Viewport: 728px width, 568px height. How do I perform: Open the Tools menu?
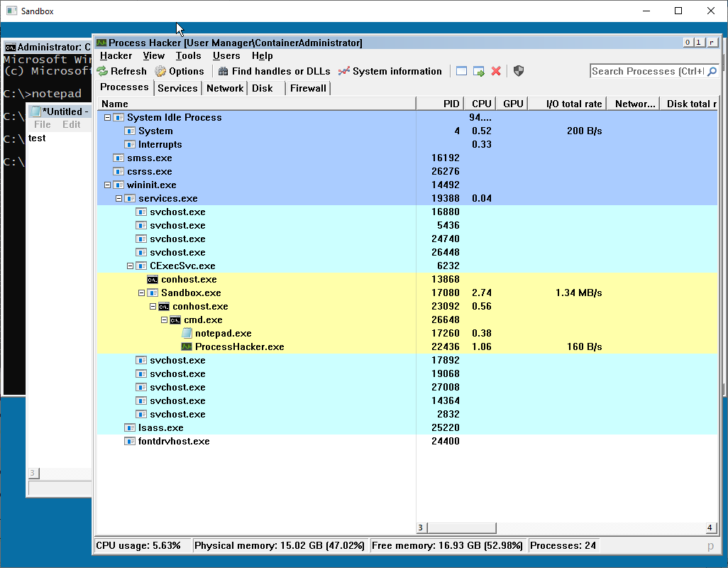click(188, 55)
